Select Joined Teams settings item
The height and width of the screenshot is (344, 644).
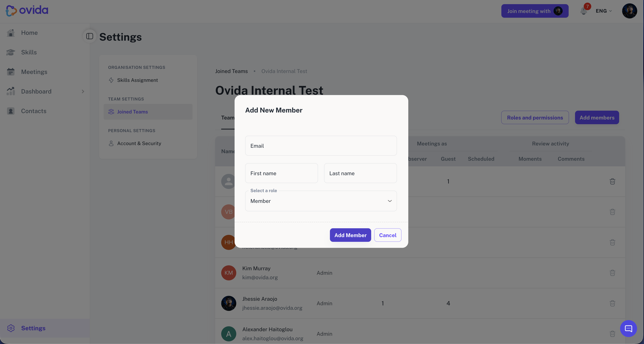coord(148,112)
